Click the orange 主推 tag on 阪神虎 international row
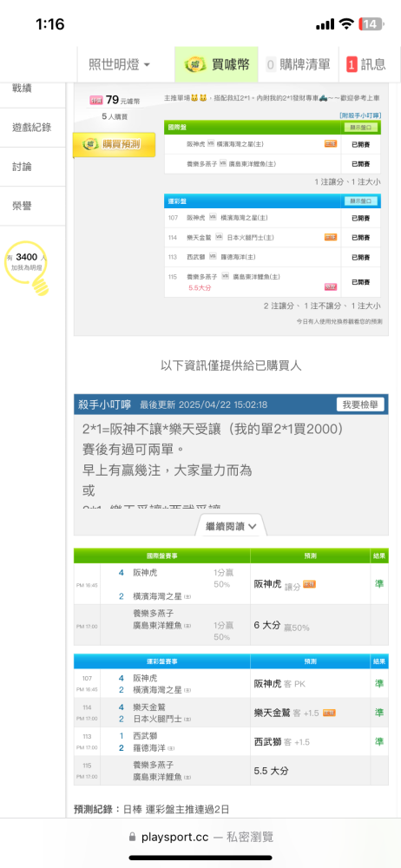The height and width of the screenshot is (868, 401). tap(331, 144)
